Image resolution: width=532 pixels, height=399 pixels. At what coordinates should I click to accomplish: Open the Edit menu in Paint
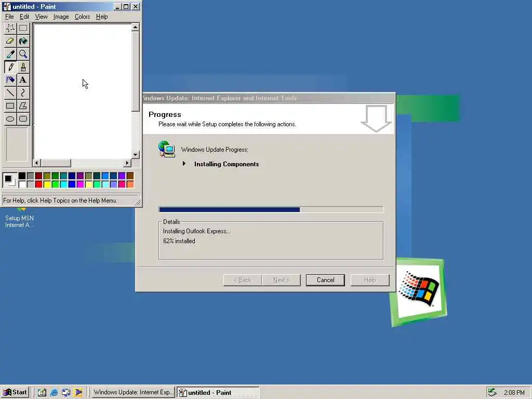[x=24, y=17]
